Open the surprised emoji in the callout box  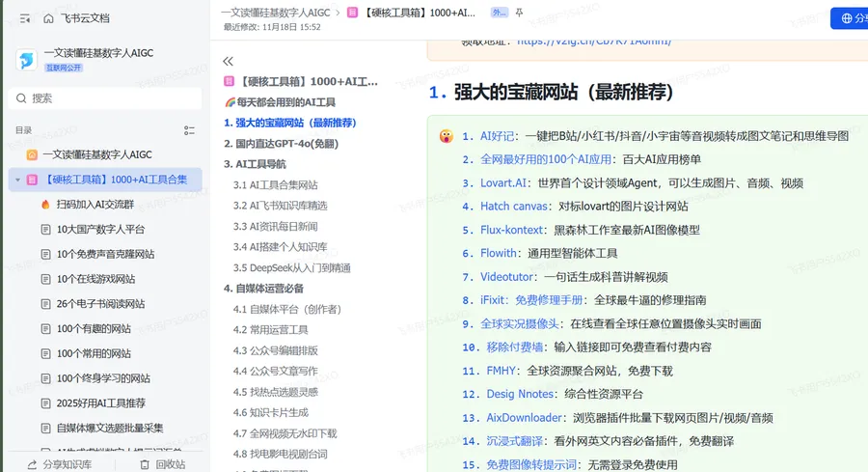pyautogui.click(x=447, y=136)
